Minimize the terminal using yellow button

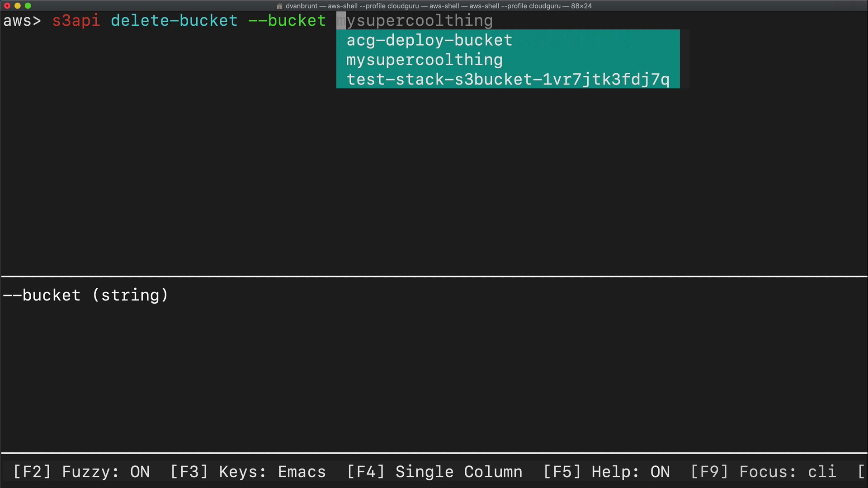pos(18,6)
